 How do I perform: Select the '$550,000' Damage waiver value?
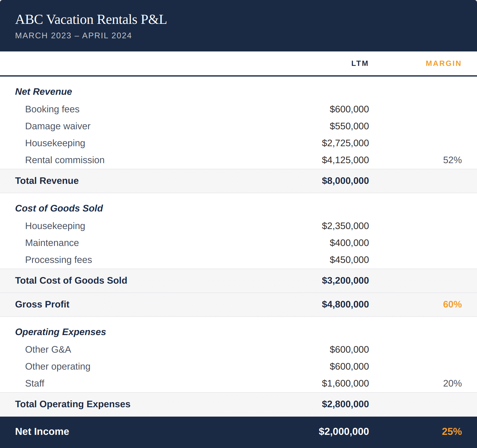[349, 126]
